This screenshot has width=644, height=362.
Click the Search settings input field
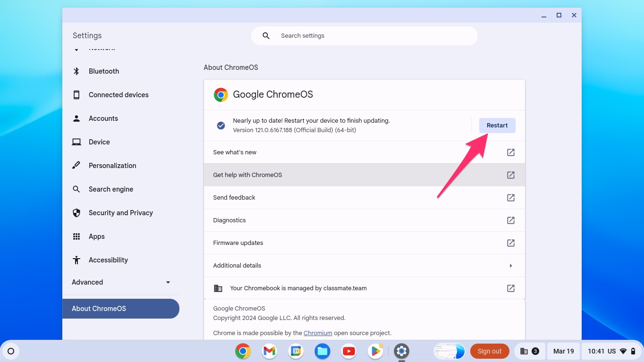pyautogui.click(x=364, y=36)
